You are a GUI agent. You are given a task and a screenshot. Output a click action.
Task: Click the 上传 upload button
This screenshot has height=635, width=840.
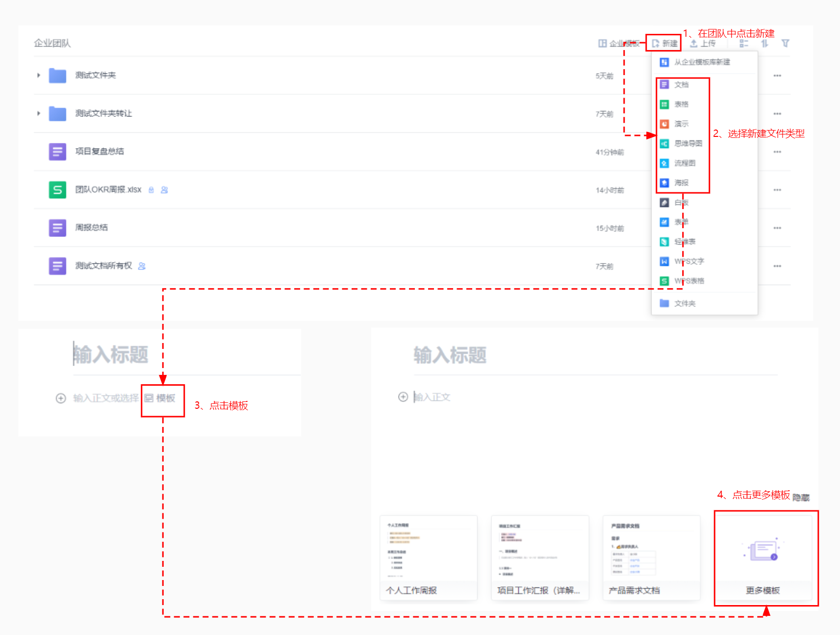(703, 43)
